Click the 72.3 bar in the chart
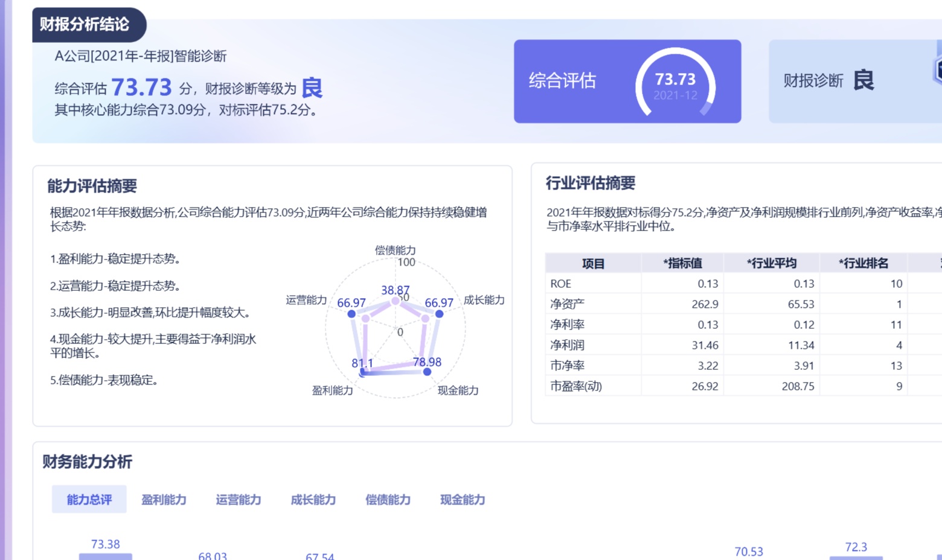 pyautogui.click(x=856, y=558)
